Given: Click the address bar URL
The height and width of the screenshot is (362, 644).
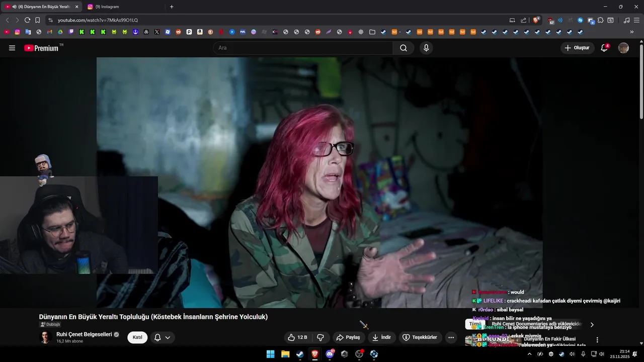Looking at the screenshot, I should point(98,20).
